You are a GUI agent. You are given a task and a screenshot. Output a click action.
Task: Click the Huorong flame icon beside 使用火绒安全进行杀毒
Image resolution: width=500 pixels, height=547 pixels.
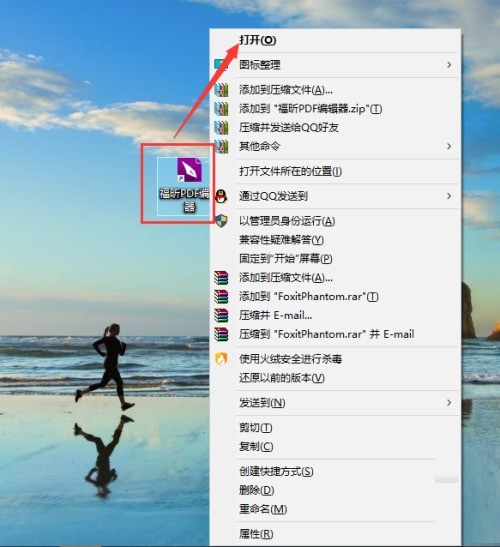pyautogui.click(x=221, y=359)
